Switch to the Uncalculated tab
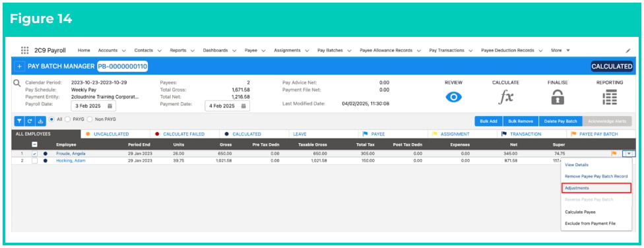The height and width of the screenshot is (248, 644). coord(115,135)
